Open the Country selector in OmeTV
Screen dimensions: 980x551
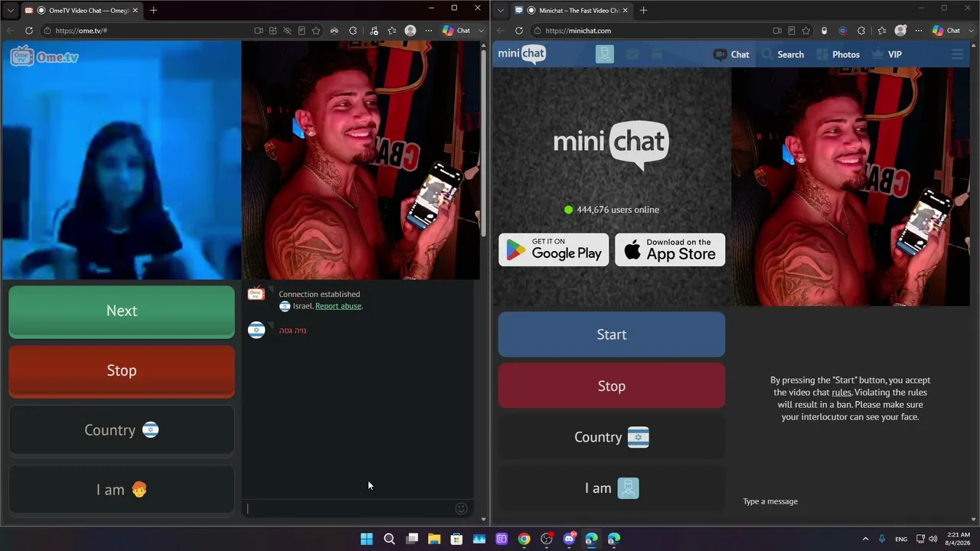pyautogui.click(x=122, y=430)
